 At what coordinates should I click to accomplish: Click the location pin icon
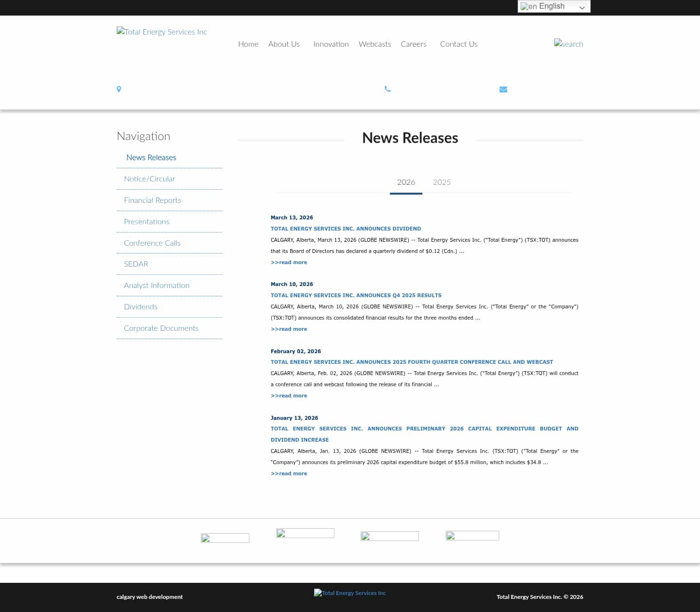pyautogui.click(x=119, y=89)
